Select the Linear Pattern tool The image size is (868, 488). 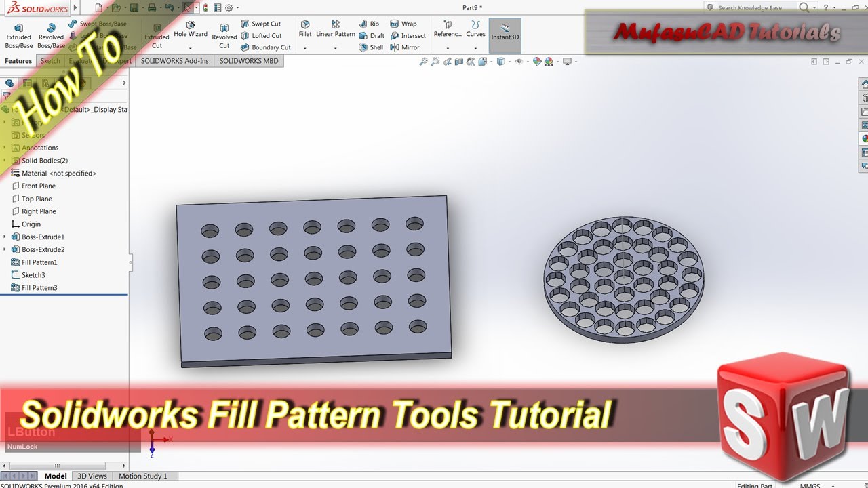click(336, 28)
